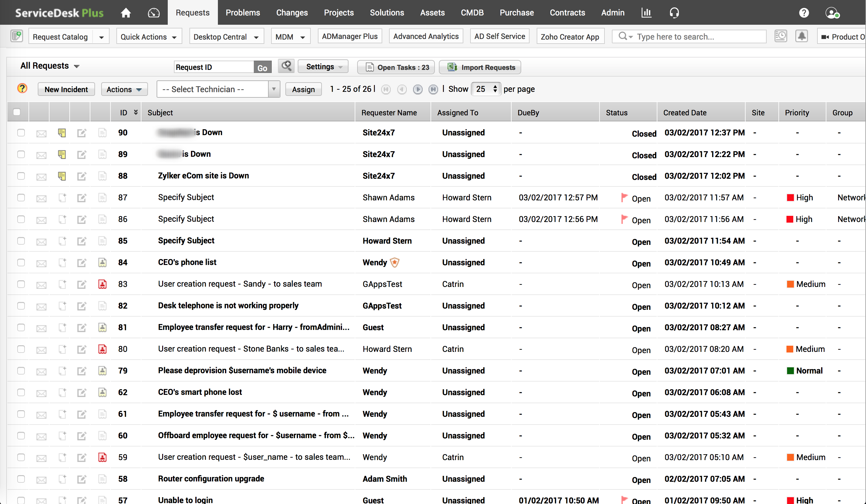Open the notification bell icon
This screenshot has width=866, height=504.
click(802, 36)
